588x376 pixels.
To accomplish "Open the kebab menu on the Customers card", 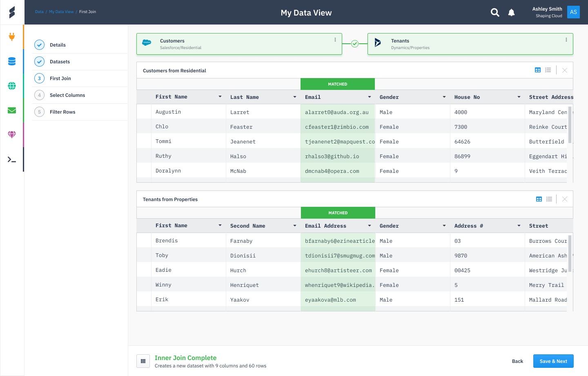I will (335, 40).
